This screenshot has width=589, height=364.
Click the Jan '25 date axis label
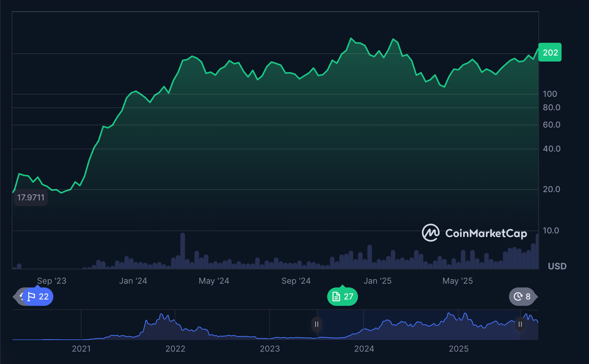pyautogui.click(x=378, y=281)
